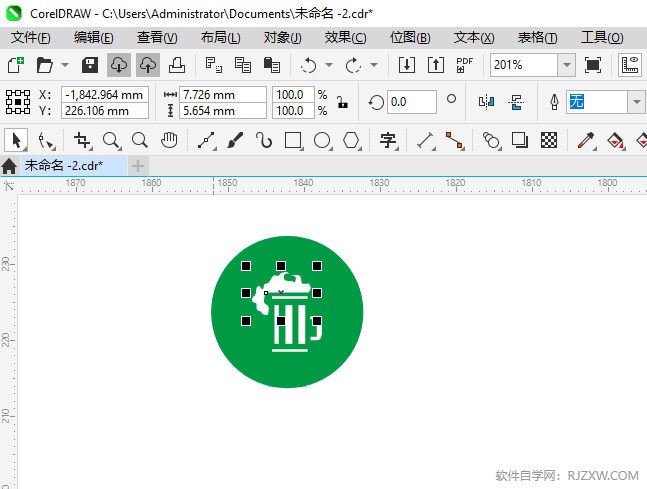Select the Pick tool arrow

[16, 140]
